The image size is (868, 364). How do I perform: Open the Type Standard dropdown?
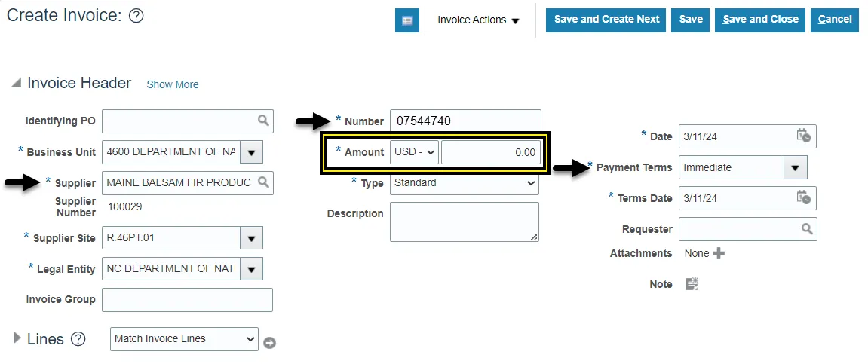coord(465,182)
